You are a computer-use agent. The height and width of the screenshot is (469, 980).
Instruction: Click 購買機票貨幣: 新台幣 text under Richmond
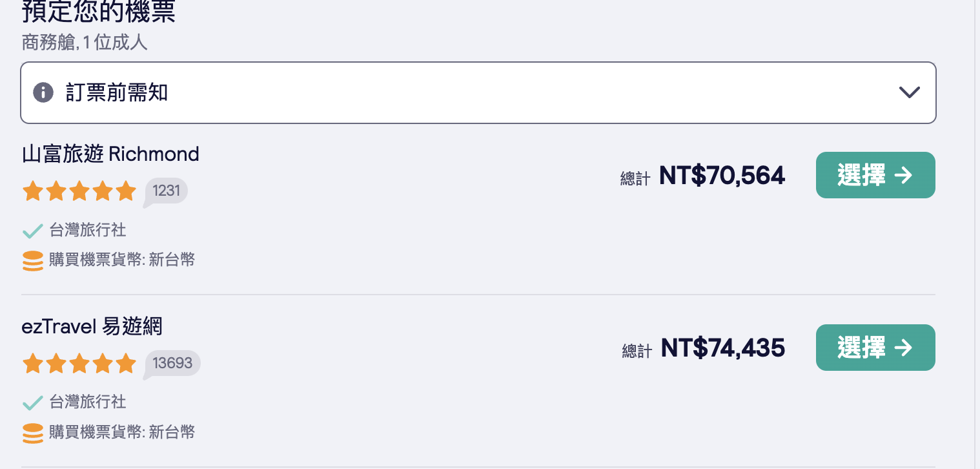coord(122,260)
